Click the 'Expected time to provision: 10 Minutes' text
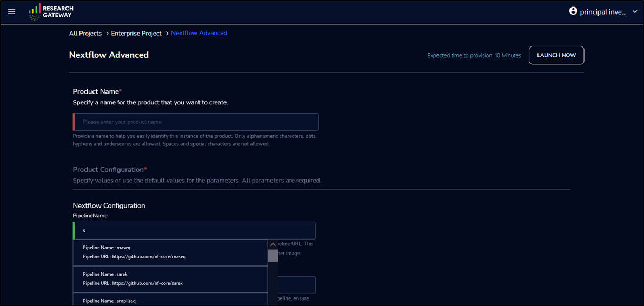 pyautogui.click(x=474, y=56)
